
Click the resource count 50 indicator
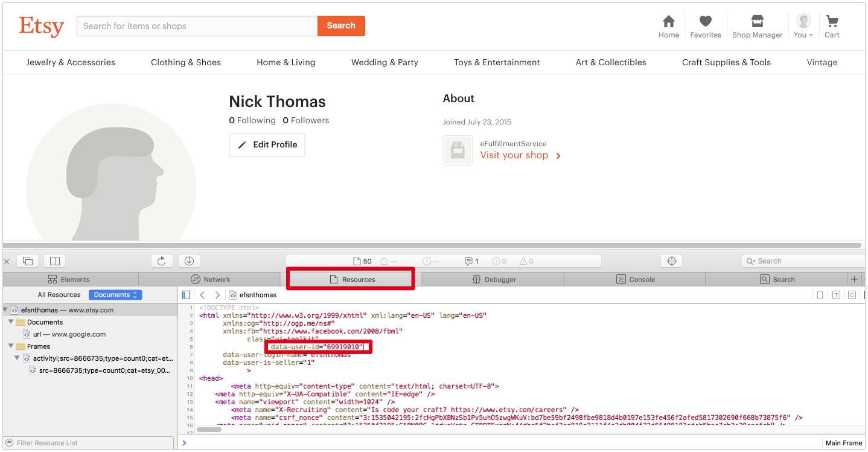click(x=363, y=262)
